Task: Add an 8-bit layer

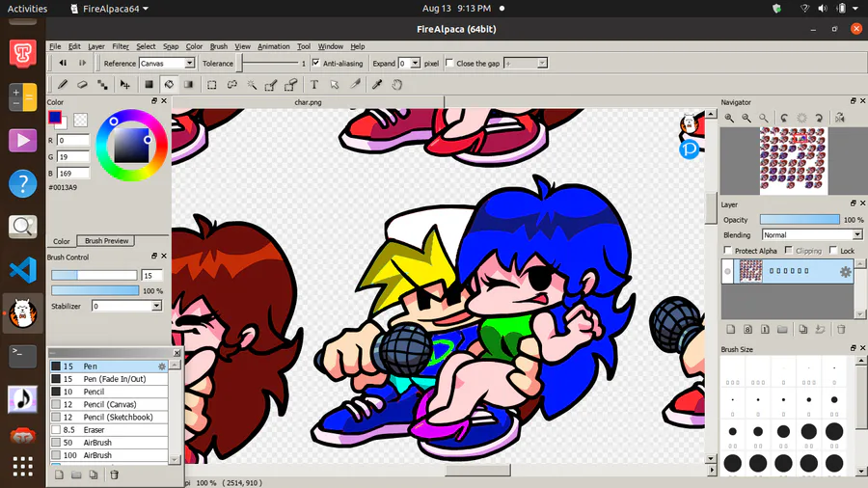Action: (747, 329)
